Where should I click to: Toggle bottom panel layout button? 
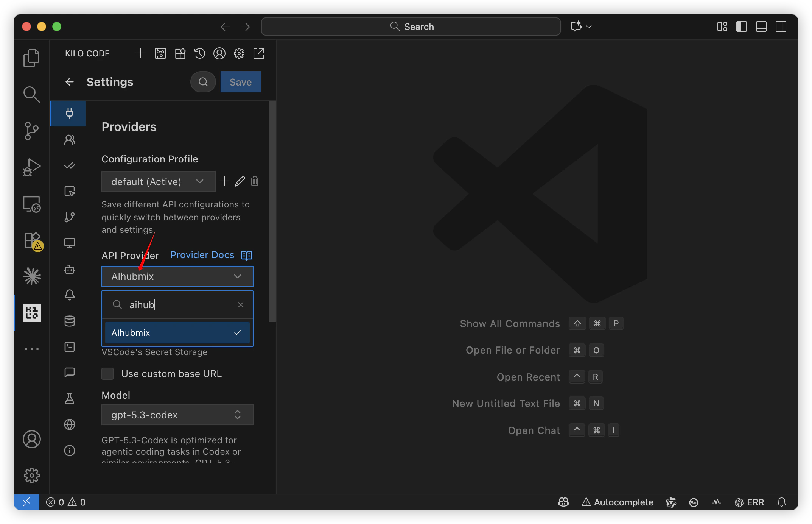point(761,27)
